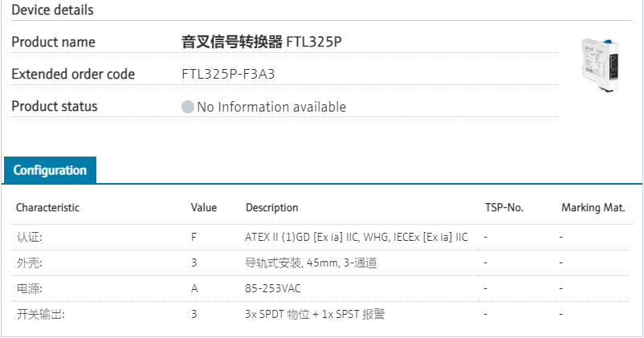Select the 电源 characteristic row

[x=29, y=288]
